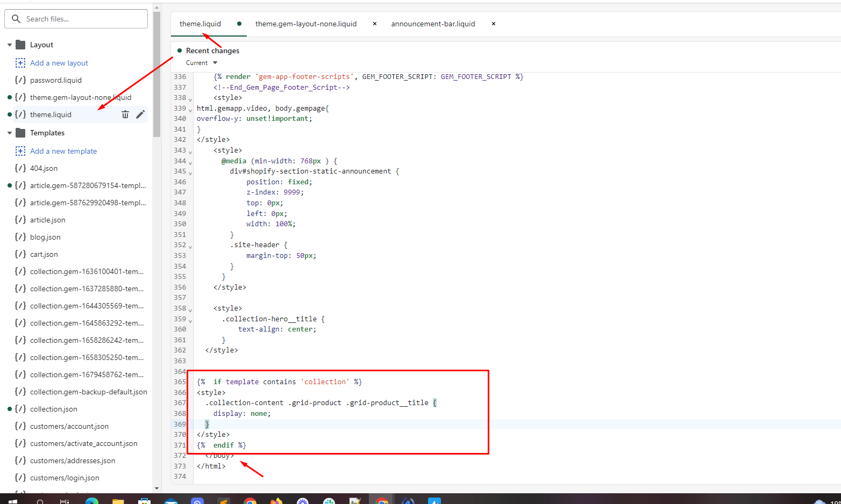The image size is (841, 504).
Task: Select theme.liquid in the Layout folder
Action: click(51, 114)
